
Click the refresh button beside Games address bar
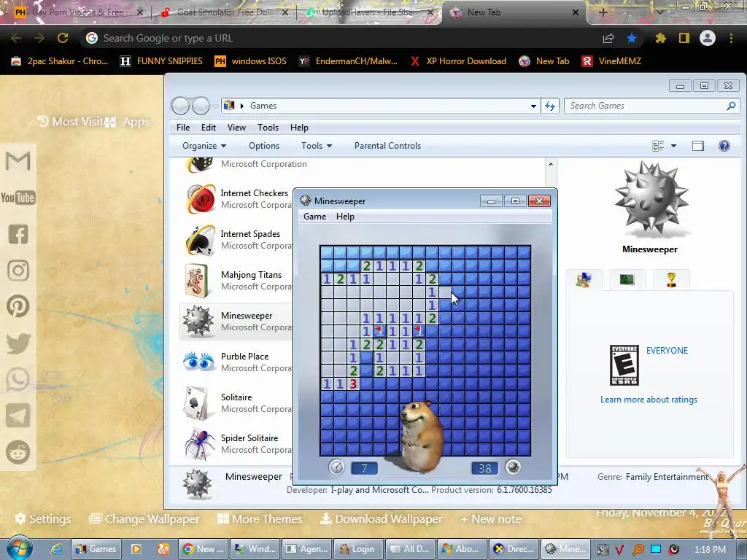point(550,106)
